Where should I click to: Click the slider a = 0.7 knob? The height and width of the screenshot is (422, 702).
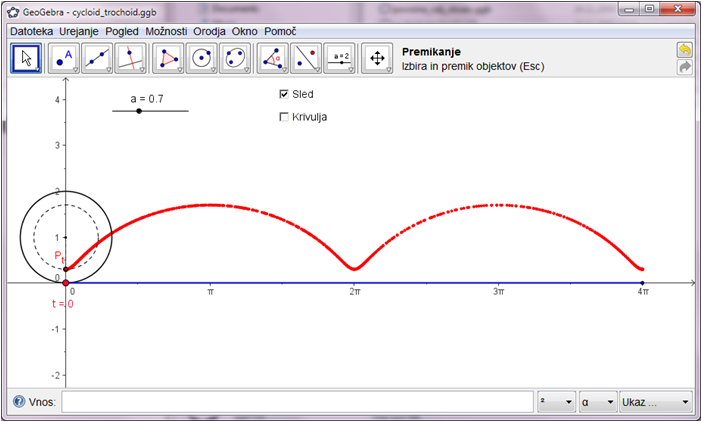point(139,111)
